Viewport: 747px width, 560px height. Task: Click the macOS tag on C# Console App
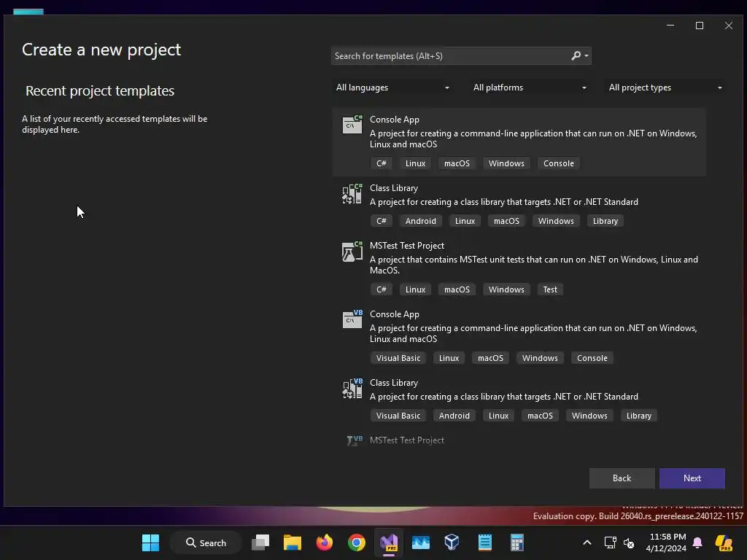457,163
